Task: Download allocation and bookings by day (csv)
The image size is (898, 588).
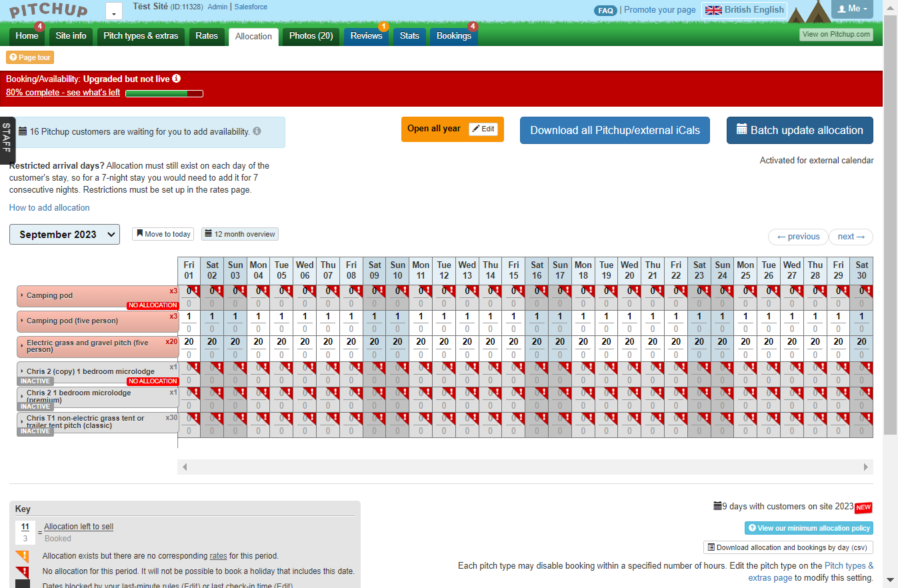Action: click(x=788, y=547)
